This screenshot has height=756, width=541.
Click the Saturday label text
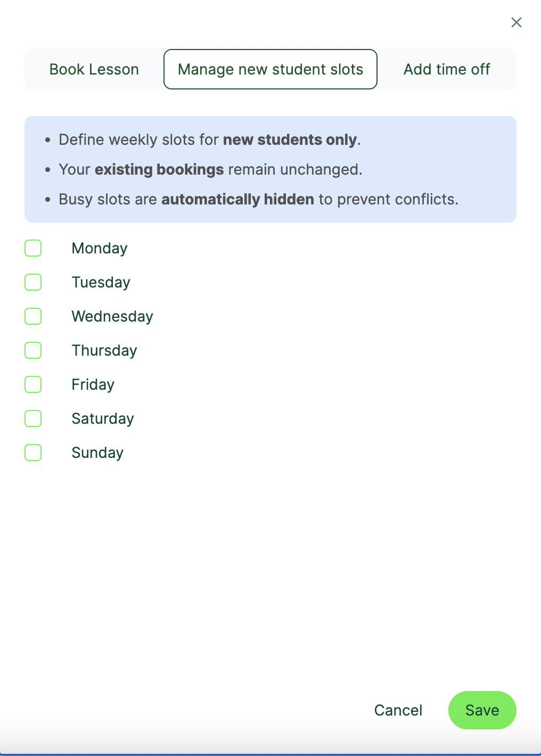point(102,418)
